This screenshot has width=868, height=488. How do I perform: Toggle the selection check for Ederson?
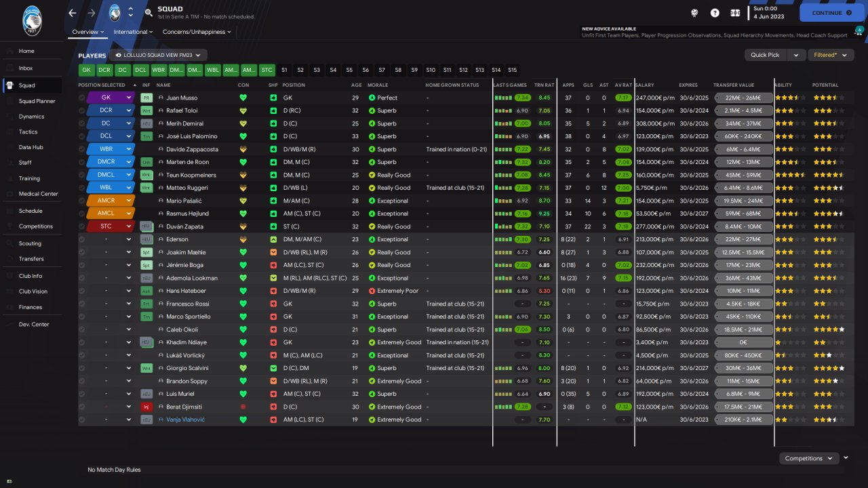click(x=82, y=239)
